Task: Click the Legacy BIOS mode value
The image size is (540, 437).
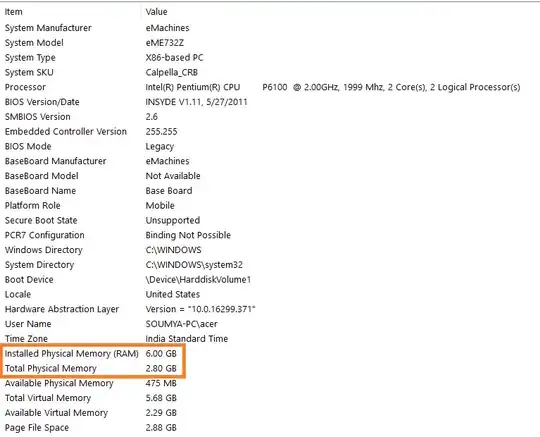Action: point(159,147)
